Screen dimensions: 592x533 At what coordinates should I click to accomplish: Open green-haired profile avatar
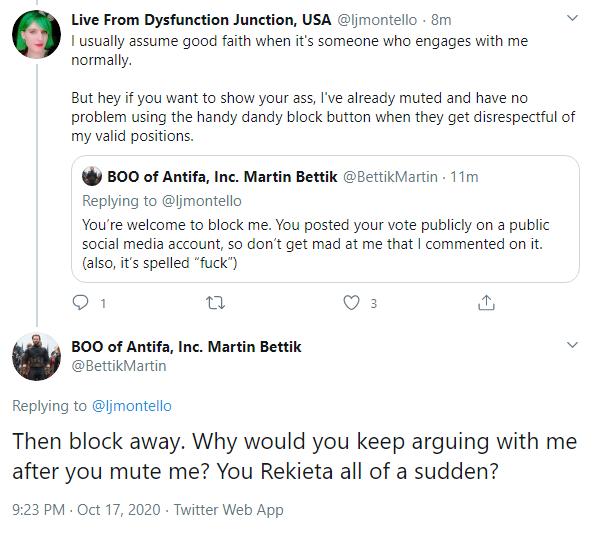point(36,34)
